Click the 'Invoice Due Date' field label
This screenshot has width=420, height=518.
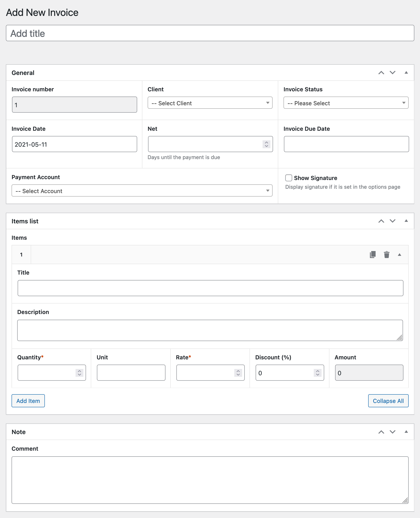click(x=307, y=129)
